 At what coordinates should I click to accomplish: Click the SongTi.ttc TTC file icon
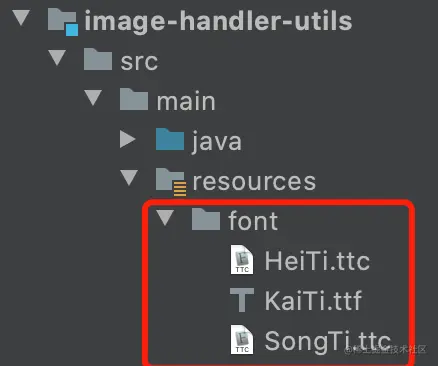[242, 340]
